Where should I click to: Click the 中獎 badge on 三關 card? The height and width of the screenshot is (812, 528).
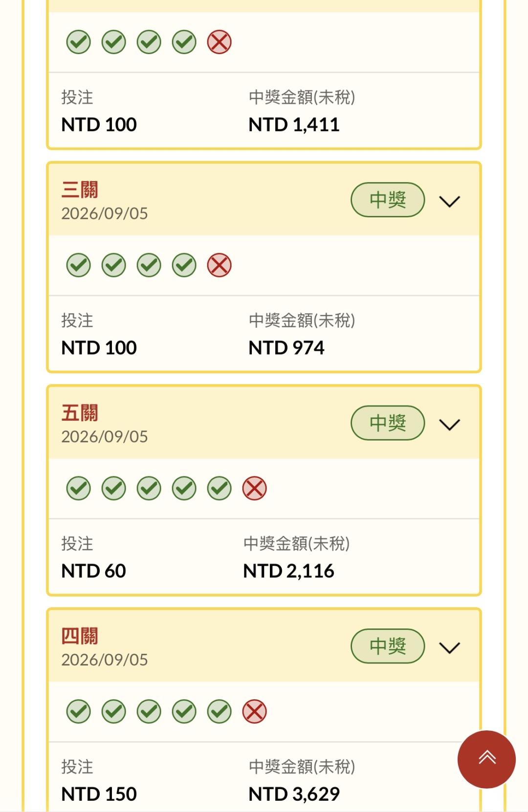(x=388, y=200)
